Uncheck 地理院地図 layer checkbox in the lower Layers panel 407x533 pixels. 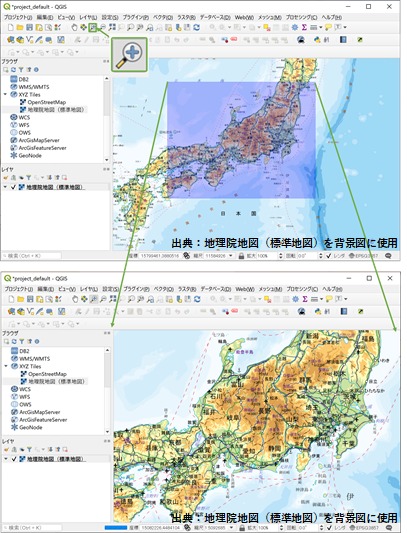pos(14,459)
